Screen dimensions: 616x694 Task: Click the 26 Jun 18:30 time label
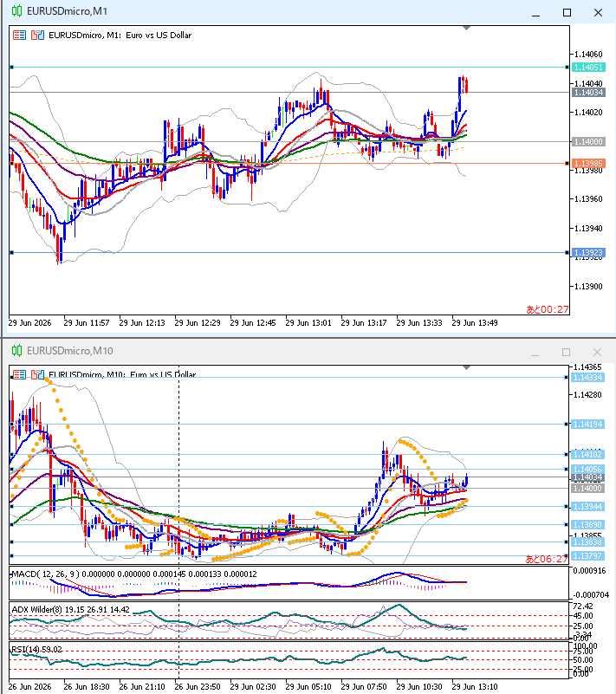point(87,687)
